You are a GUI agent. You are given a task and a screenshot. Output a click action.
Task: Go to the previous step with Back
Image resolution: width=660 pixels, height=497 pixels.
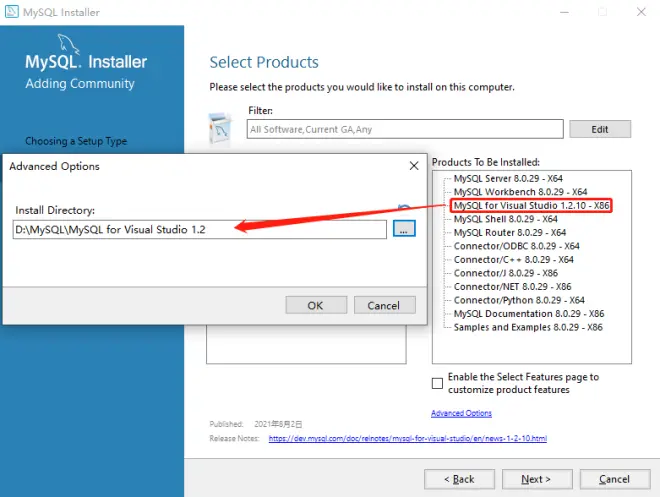pyautogui.click(x=459, y=479)
